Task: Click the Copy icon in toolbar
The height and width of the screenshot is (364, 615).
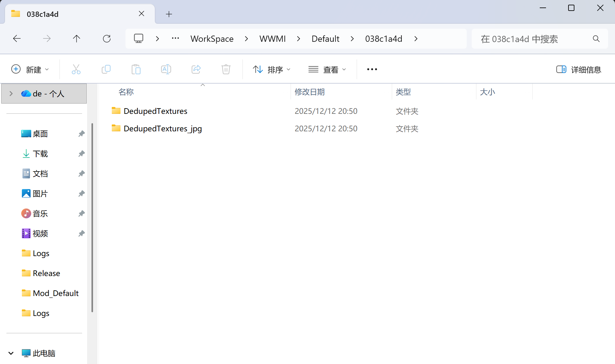Action: coord(106,69)
